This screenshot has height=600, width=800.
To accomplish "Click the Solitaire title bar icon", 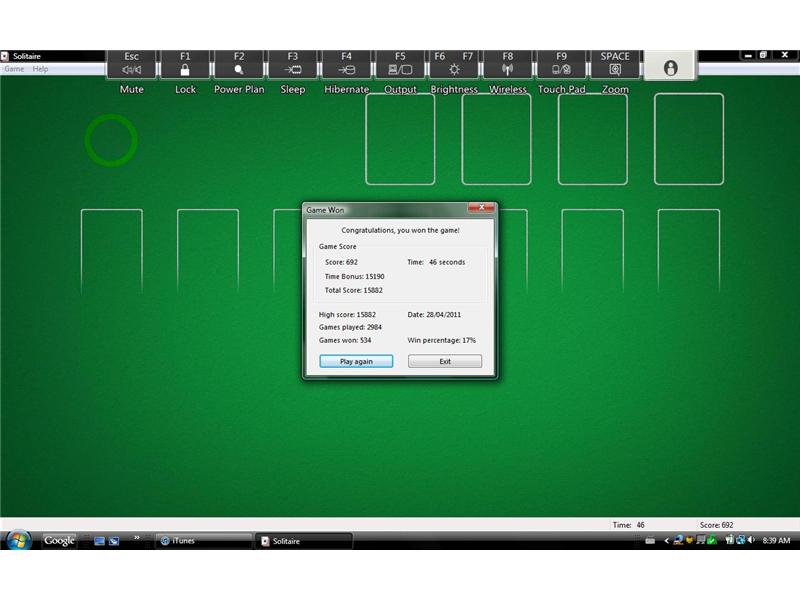I will 5,56.
